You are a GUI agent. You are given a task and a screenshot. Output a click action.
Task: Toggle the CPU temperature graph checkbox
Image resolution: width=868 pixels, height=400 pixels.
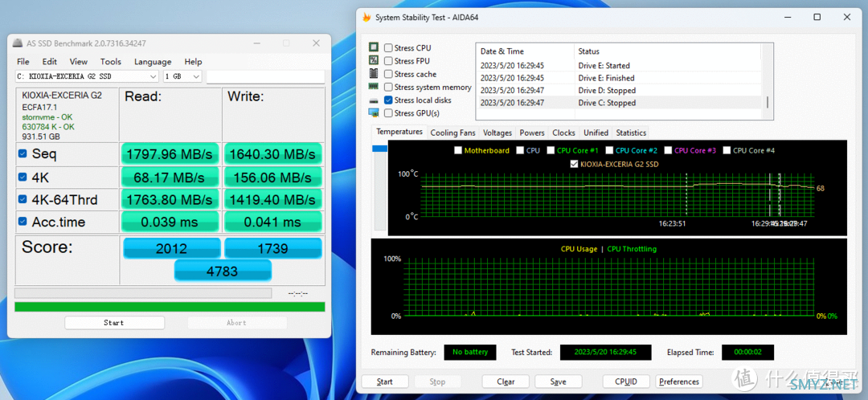tap(520, 150)
